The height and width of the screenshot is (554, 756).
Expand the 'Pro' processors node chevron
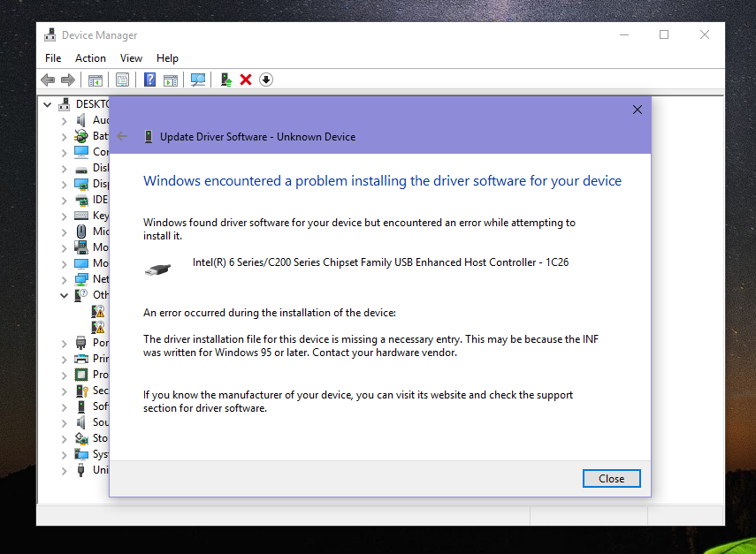[x=65, y=376]
